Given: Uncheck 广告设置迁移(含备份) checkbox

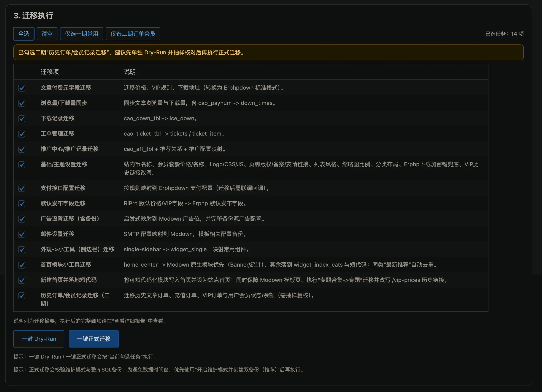Looking at the screenshot, I should pos(22,219).
